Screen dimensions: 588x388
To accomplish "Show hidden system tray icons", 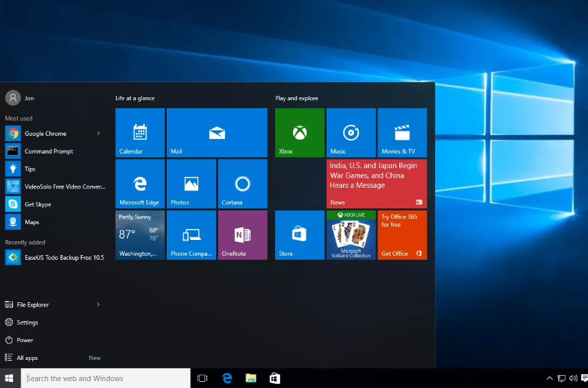I will tap(550, 378).
